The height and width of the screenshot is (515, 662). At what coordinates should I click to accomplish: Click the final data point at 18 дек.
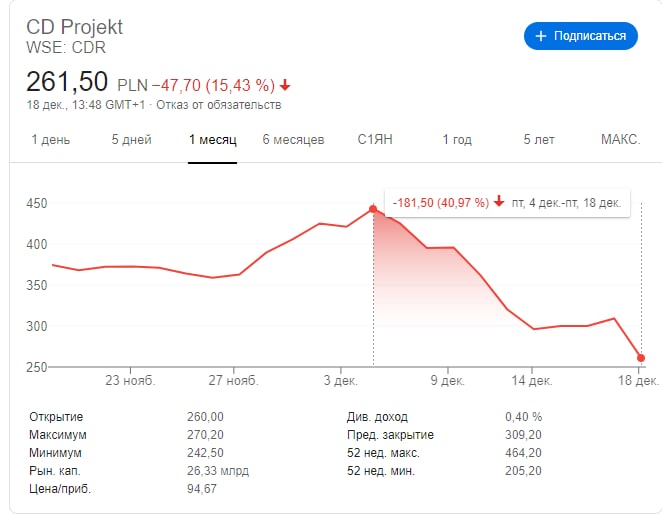(x=641, y=358)
